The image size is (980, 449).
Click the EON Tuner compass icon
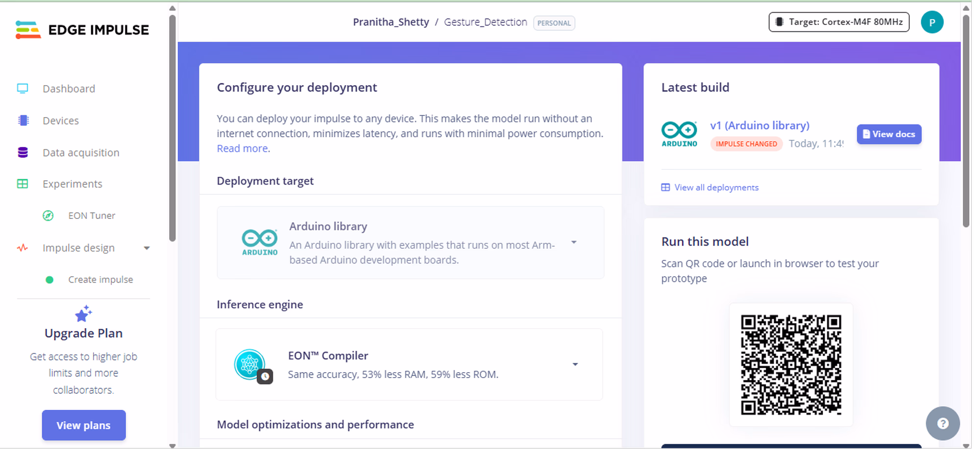48,216
